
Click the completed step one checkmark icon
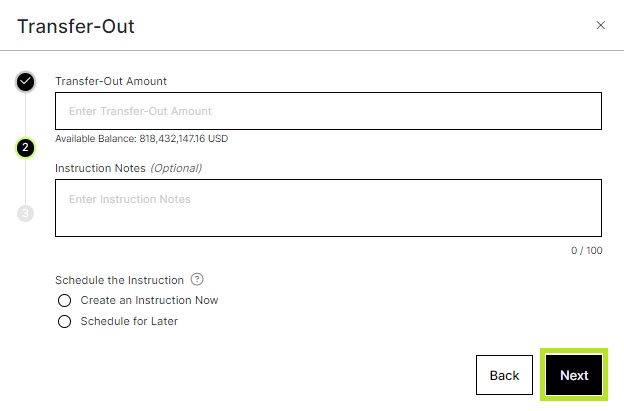pos(25,82)
